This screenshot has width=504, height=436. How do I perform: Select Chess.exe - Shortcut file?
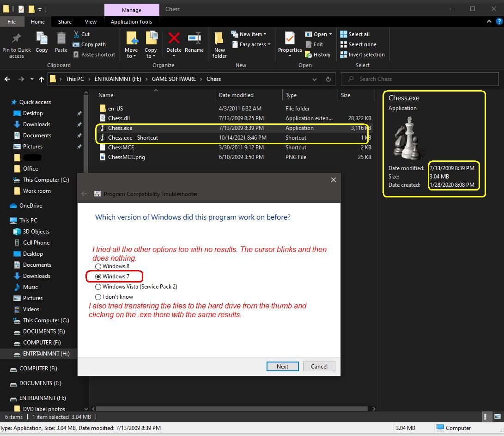pyautogui.click(x=235, y=138)
